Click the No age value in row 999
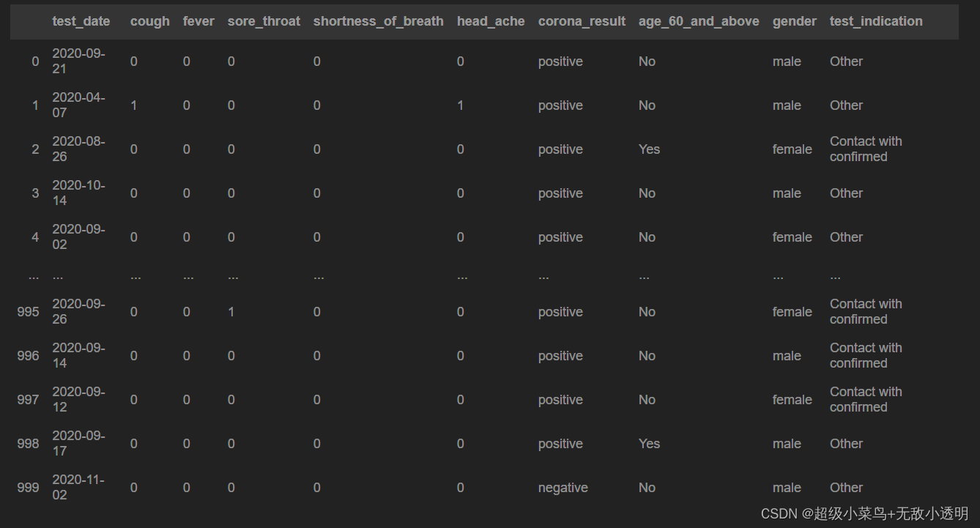This screenshot has width=980, height=528. pos(647,488)
